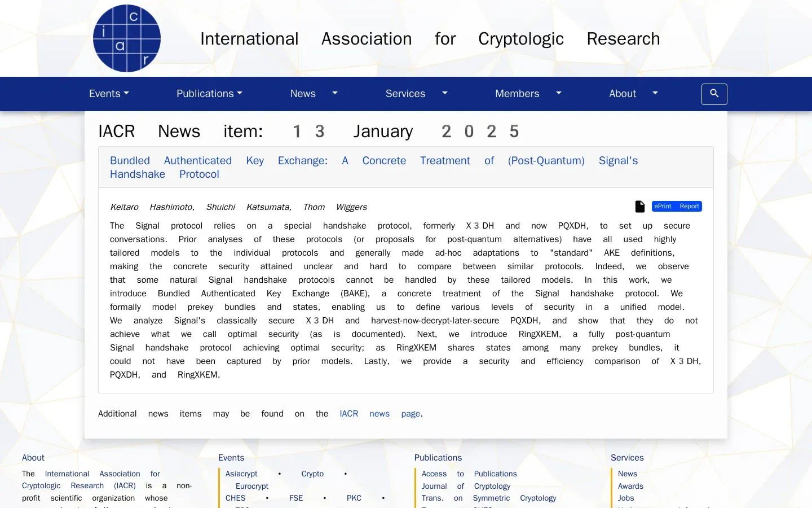This screenshot has height=508, width=812.
Task: Click footer Events heading
Action: coord(231,458)
